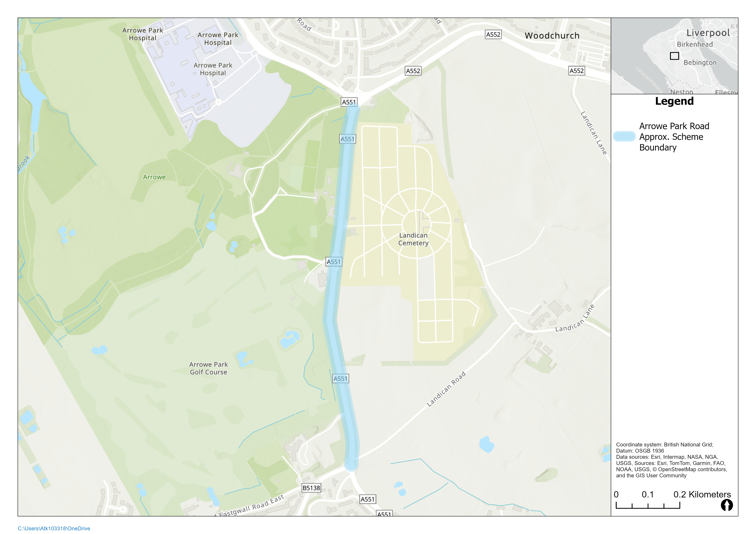Click the blue scheme boundary legend swatch
Viewport: 756px width, 534px height.
pos(624,137)
